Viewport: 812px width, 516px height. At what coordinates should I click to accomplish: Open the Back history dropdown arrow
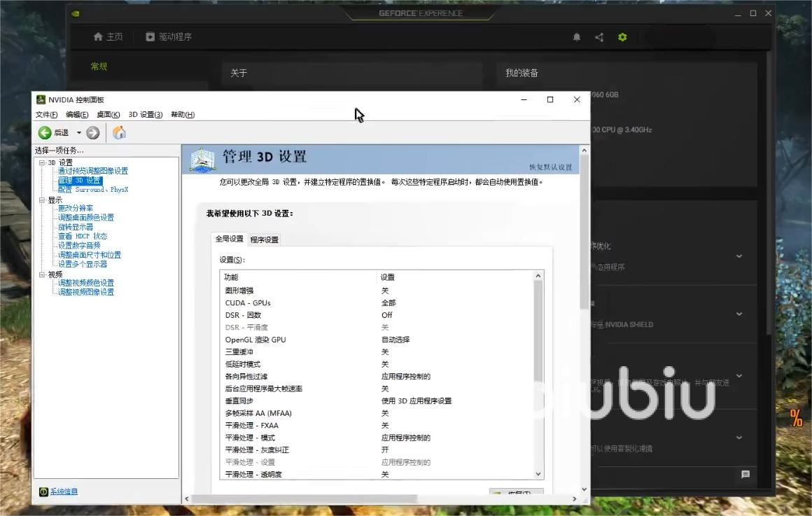point(79,133)
